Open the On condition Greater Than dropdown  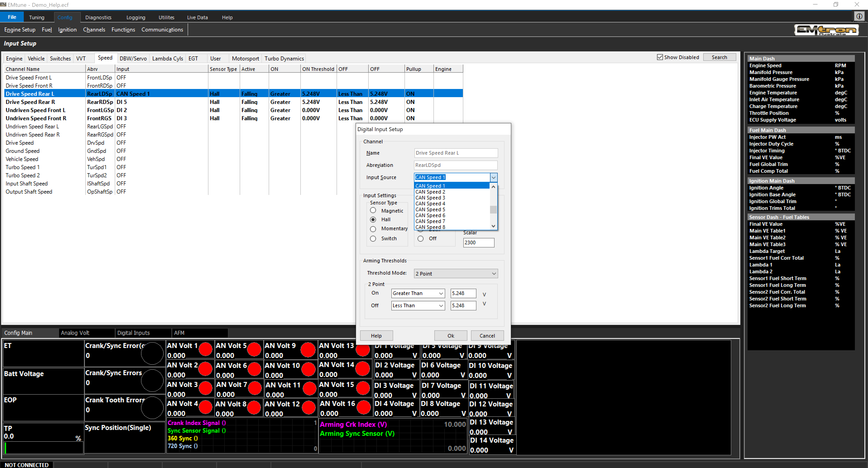click(x=418, y=293)
